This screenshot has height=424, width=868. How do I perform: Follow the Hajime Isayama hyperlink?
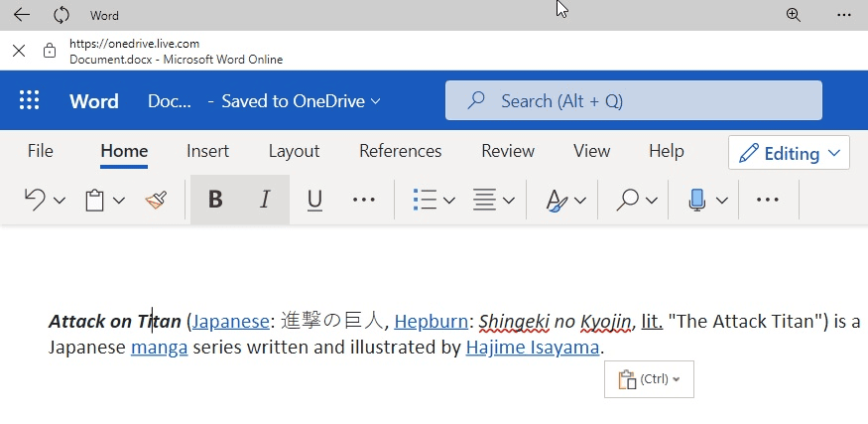533,348
